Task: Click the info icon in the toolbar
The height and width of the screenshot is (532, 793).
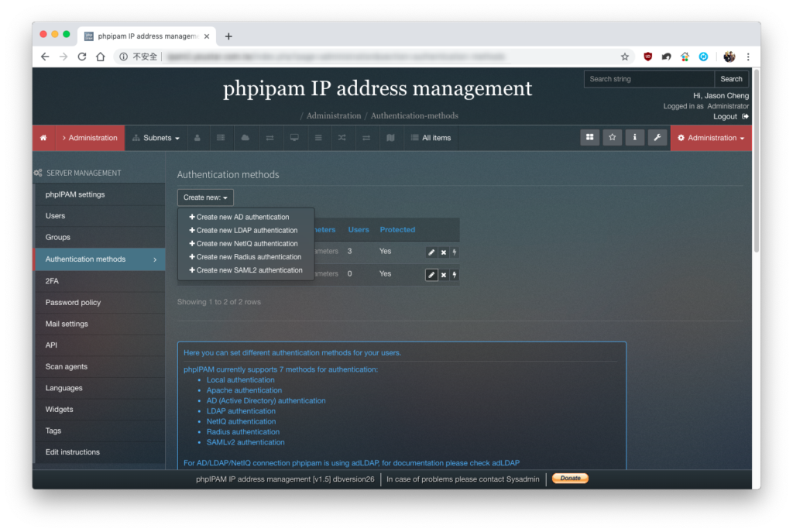Action: pos(635,137)
